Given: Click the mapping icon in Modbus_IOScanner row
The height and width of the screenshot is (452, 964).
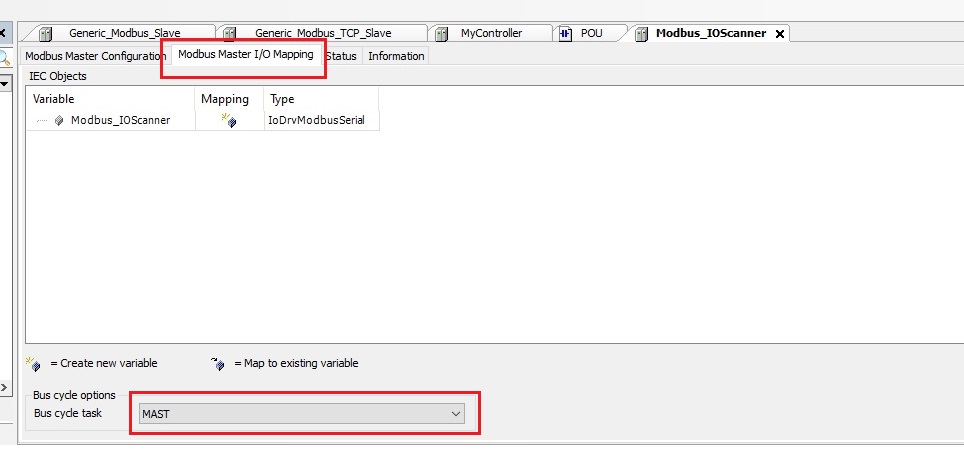Looking at the screenshot, I should point(229,121).
